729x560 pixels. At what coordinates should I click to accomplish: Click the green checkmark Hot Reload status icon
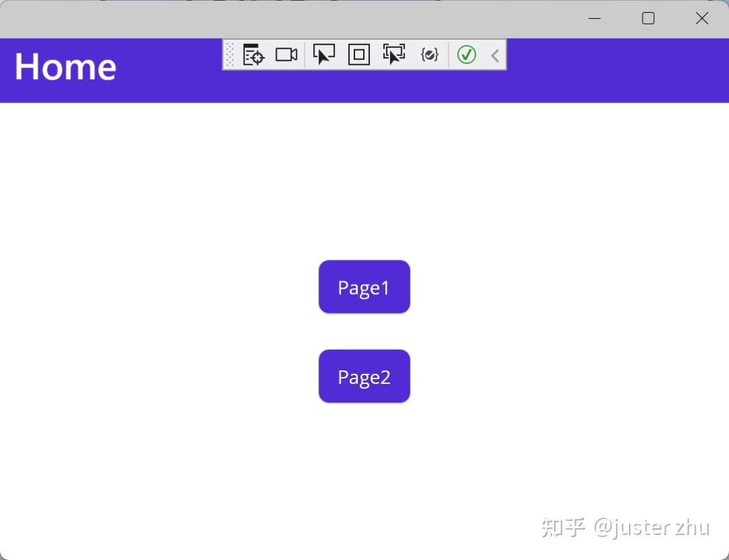[x=466, y=55]
